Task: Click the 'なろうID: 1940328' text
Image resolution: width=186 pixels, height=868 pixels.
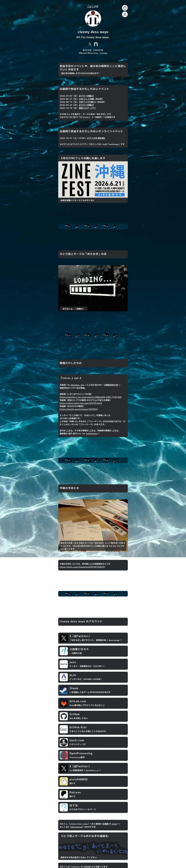Action: point(93,50)
